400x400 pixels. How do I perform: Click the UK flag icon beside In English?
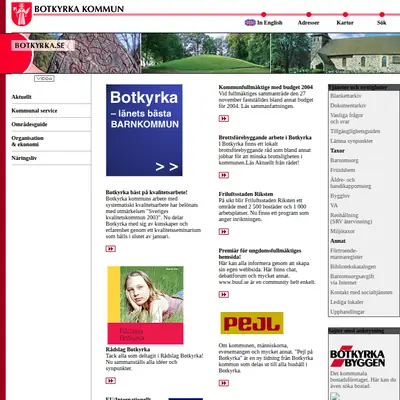point(250,23)
